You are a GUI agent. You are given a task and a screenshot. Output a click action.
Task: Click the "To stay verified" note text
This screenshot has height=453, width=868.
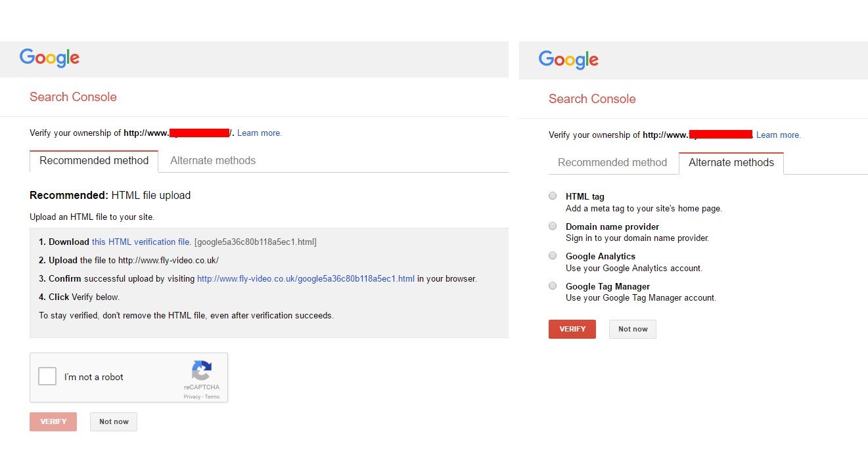click(187, 316)
